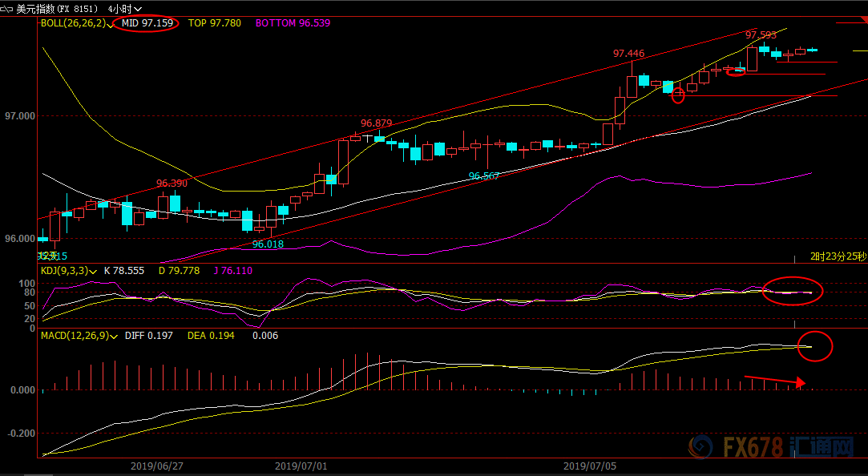
Task: Click the magenta BOTTOM 96.539 label
Action: pos(293,23)
